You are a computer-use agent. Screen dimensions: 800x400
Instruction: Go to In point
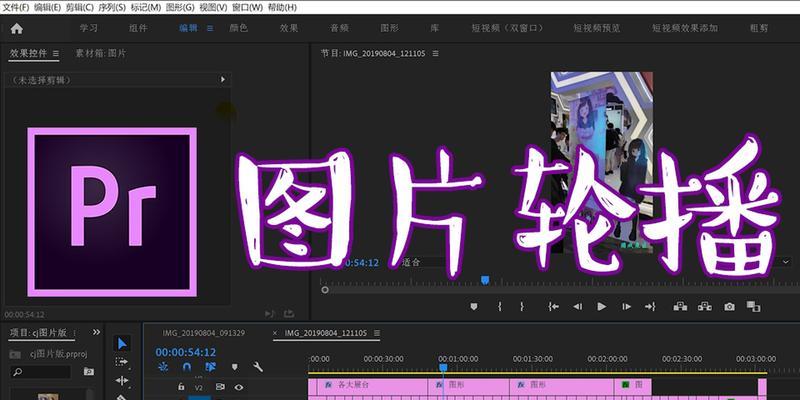click(x=553, y=306)
